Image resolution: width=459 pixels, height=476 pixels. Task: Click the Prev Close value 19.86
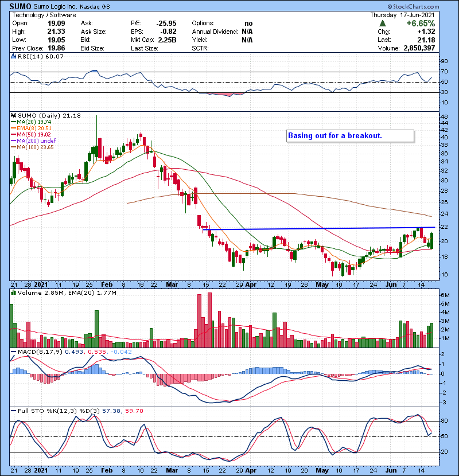56,48
